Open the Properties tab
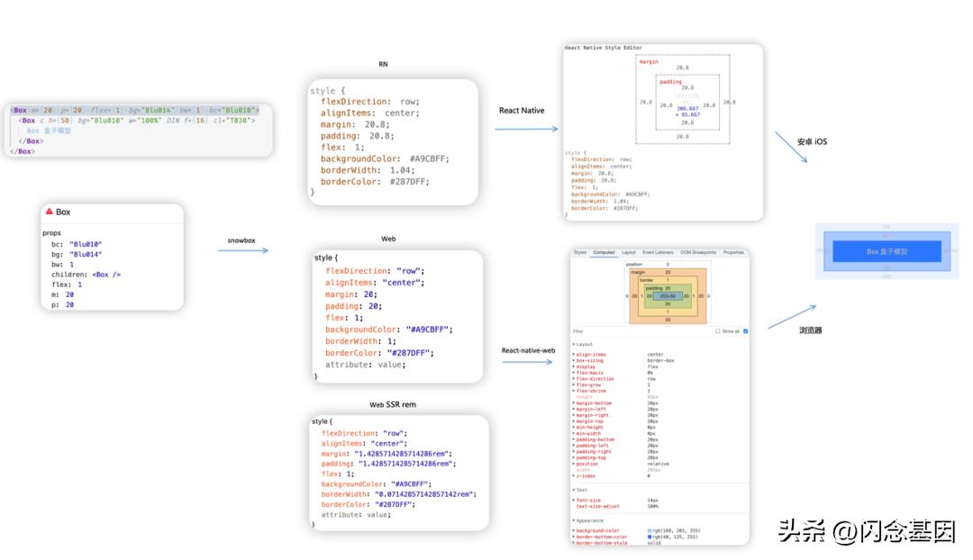This screenshot has width=973, height=560. [x=733, y=252]
